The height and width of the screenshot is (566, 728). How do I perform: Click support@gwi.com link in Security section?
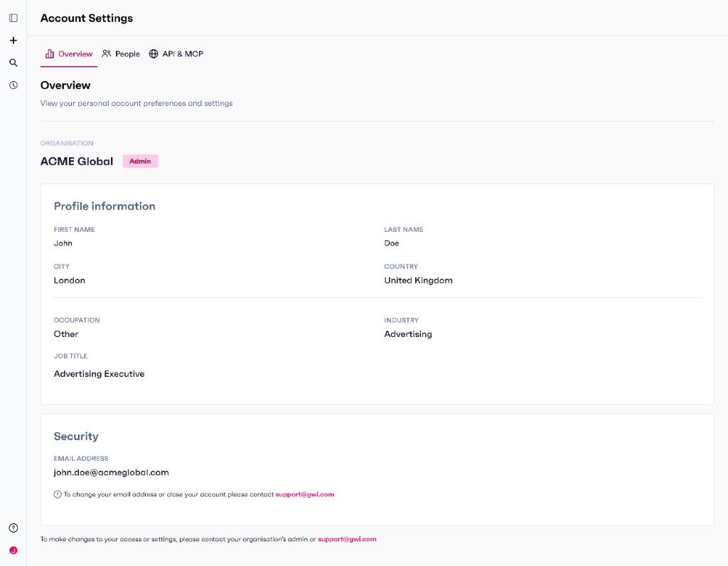coord(304,494)
